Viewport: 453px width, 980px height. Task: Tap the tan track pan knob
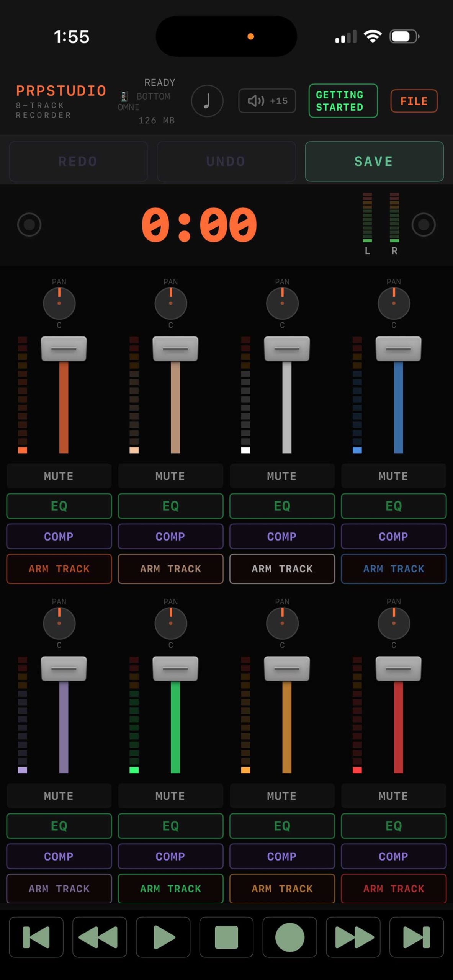(x=171, y=303)
